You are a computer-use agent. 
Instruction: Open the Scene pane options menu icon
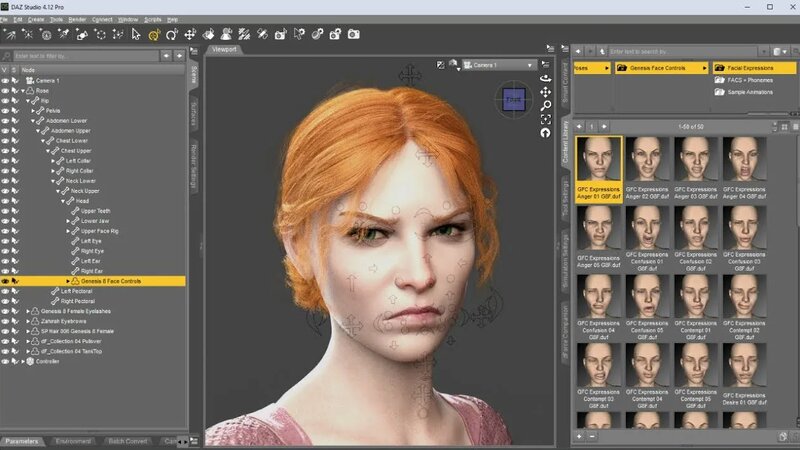(194, 51)
